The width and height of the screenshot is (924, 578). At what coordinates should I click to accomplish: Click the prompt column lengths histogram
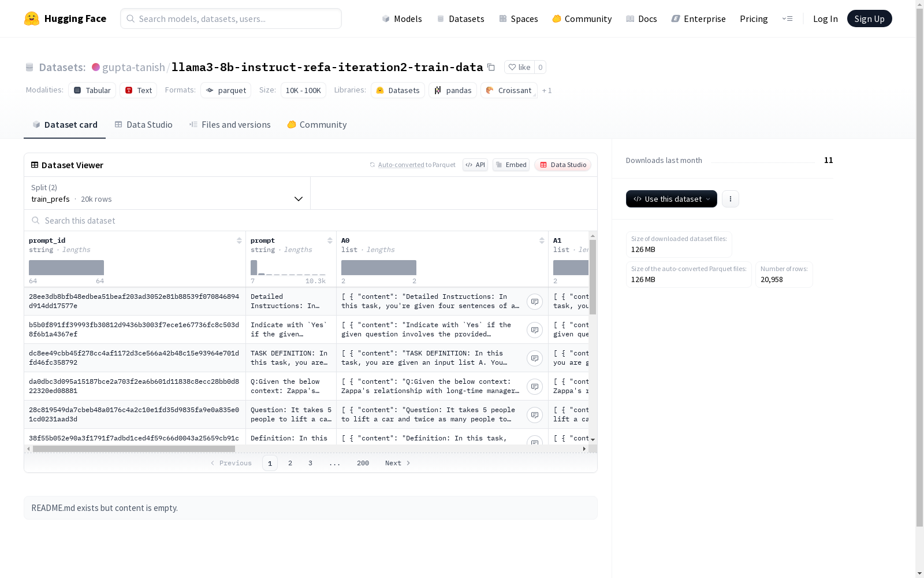pos(288,268)
